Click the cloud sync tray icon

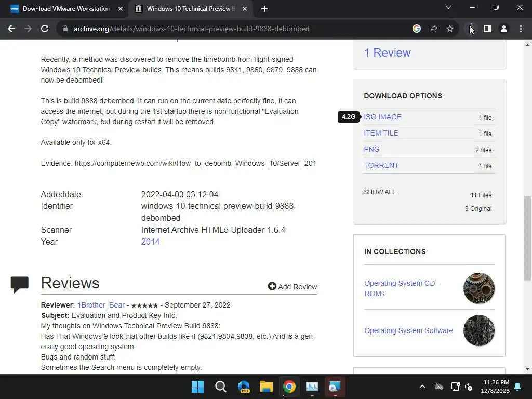coord(439,387)
